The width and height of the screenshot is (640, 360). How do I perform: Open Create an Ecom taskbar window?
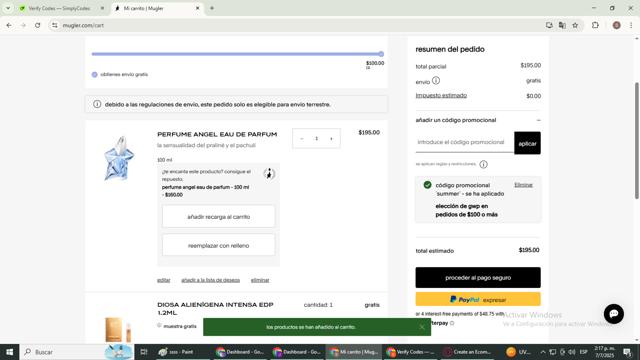[x=467, y=352]
